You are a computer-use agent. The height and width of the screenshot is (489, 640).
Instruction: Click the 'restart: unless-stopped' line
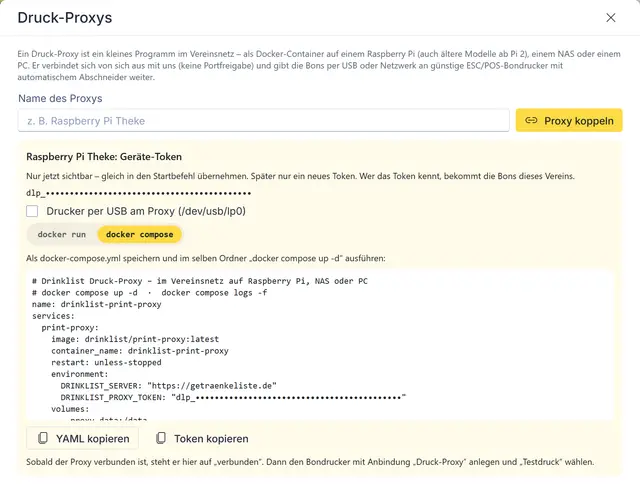pyautogui.click(x=106, y=362)
